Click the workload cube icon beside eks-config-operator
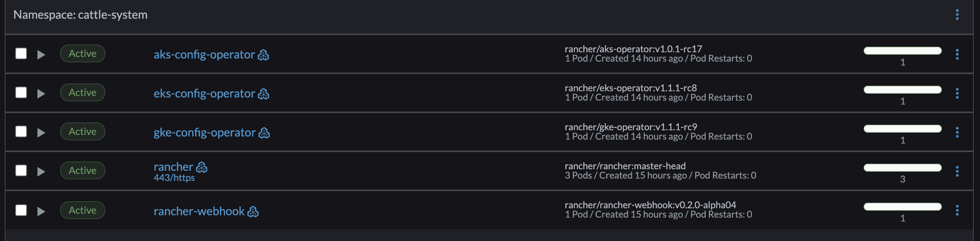Screen dimensions: 980x241 pyautogui.click(x=265, y=94)
